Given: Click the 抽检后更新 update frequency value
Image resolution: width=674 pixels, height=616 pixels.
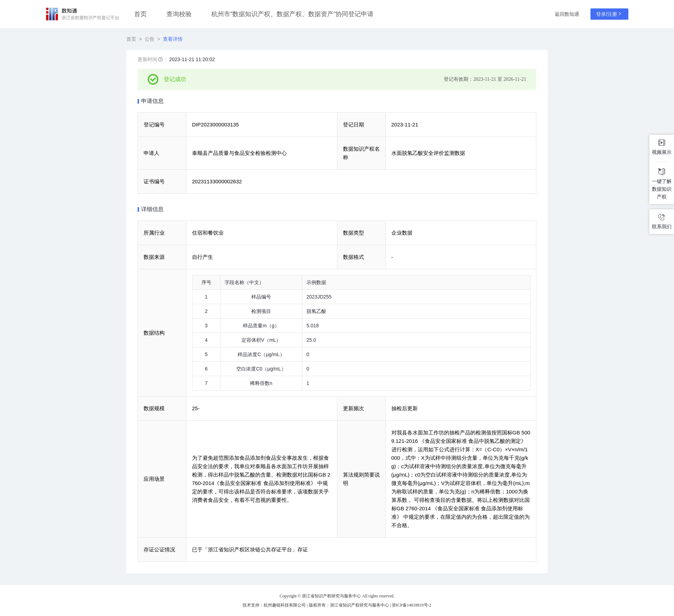Looking at the screenshot, I should [404, 408].
